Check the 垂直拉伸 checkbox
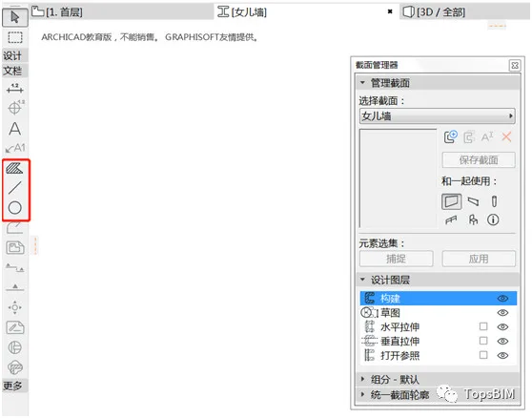Screen dimensions: 532x418 click(483, 341)
